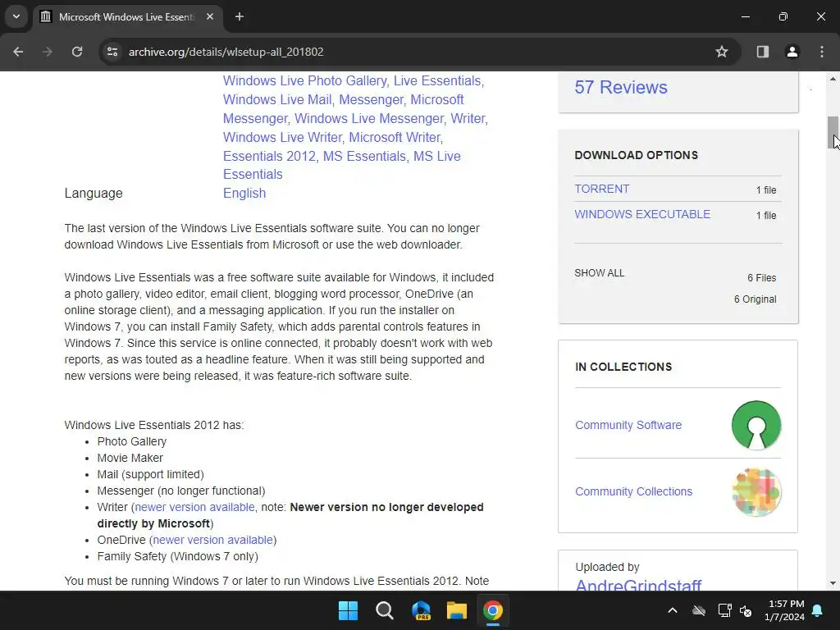Open File Explorer from taskbar
The height and width of the screenshot is (630, 840).
point(457,610)
